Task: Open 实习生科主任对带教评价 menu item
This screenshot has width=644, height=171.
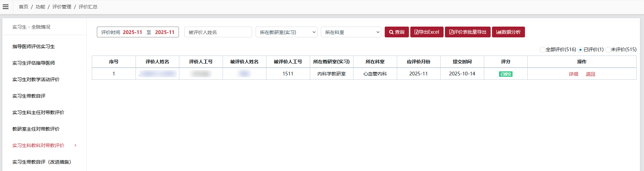Action: coord(38,112)
